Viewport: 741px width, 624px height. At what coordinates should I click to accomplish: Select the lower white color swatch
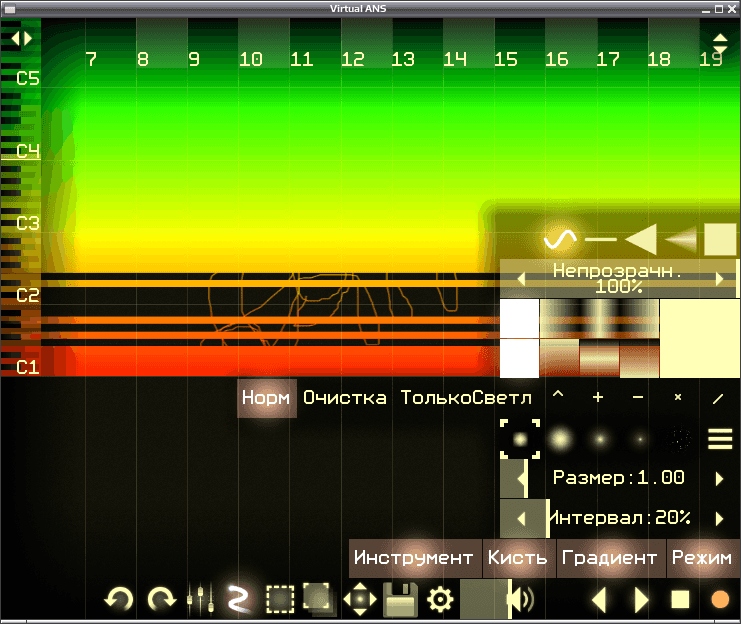(x=519, y=358)
